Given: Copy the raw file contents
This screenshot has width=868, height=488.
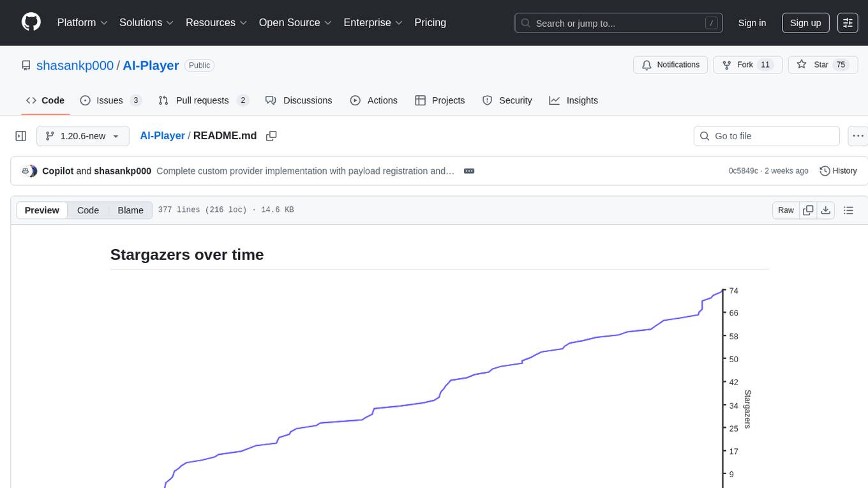Looking at the screenshot, I should tap(809, 210).
